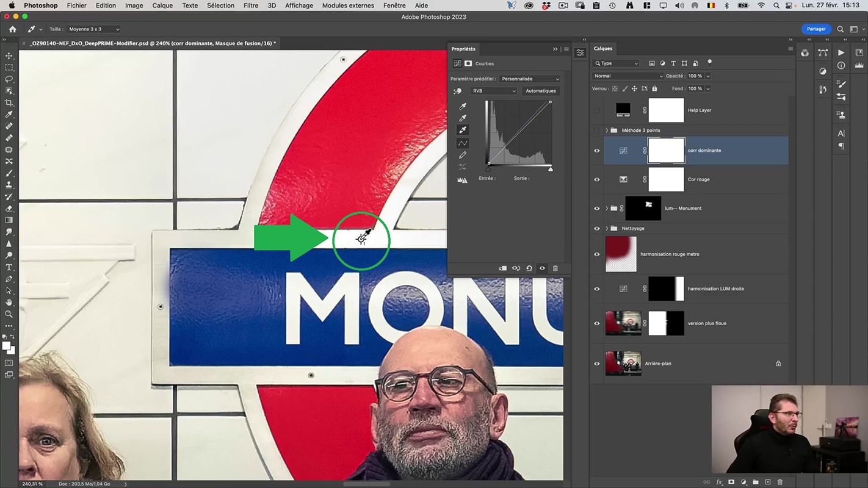
Task: Expand the Nettoyage layer group
Action: [607, 229]
